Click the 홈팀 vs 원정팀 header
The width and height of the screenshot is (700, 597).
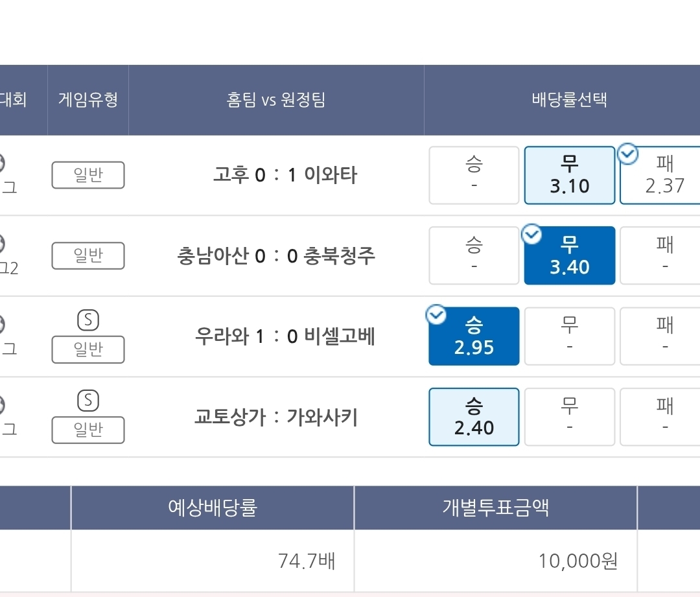click(x=276, y=100)
